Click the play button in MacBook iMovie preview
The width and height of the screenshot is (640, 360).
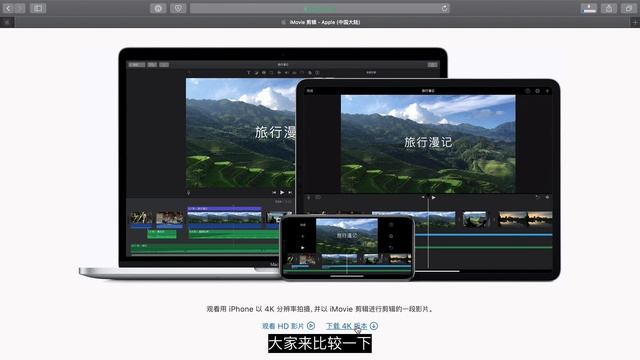click(282, 192)
